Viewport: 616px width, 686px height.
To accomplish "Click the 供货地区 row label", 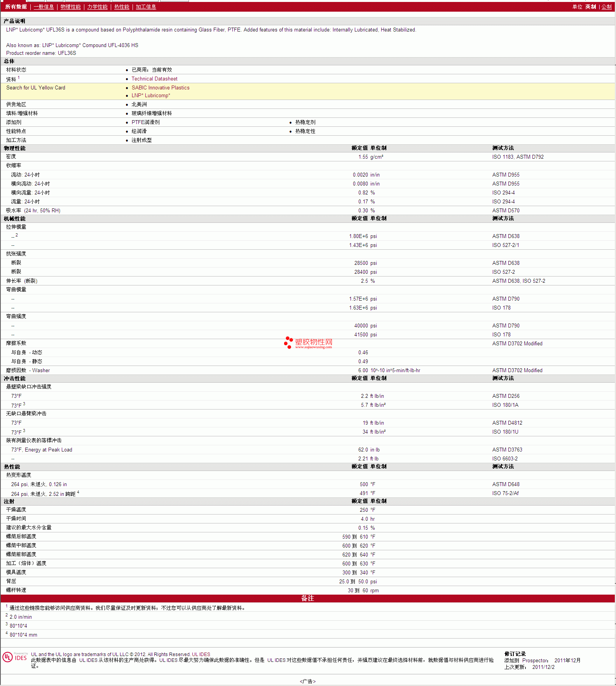I will (16, 105).
